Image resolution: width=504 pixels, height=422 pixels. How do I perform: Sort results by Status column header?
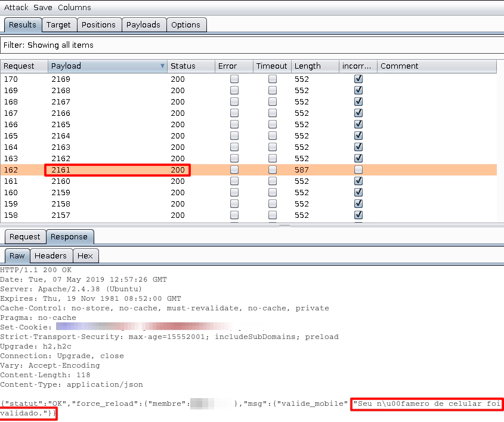click(x=183, y=66)
